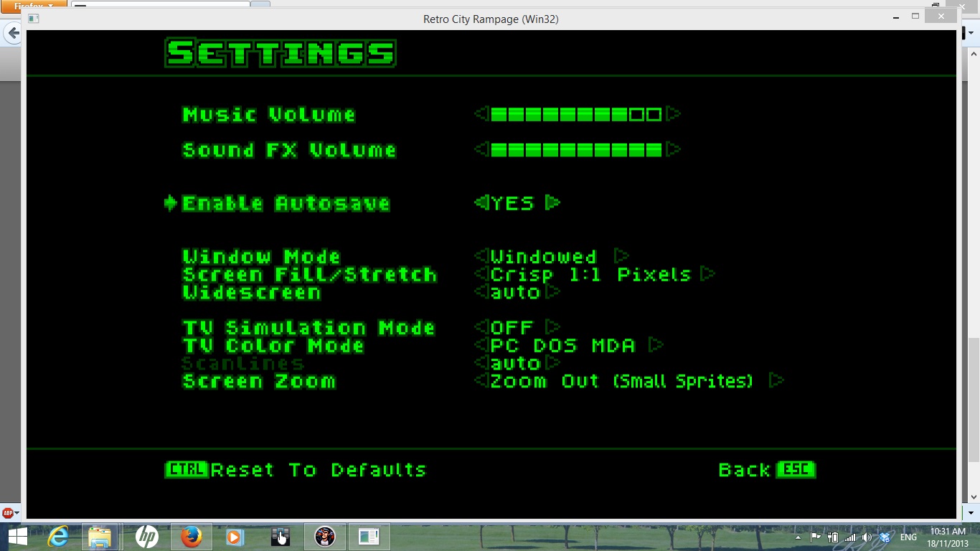The height and width of the screenshot is (551, 980).
Task: Open the speaker volume tray icon
Action: click(867, 537)
